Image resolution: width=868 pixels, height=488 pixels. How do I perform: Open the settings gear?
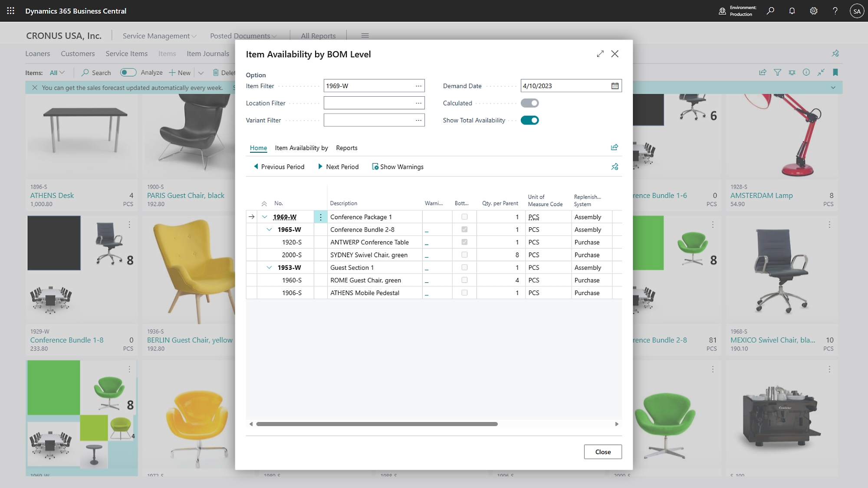pos(814,11)
